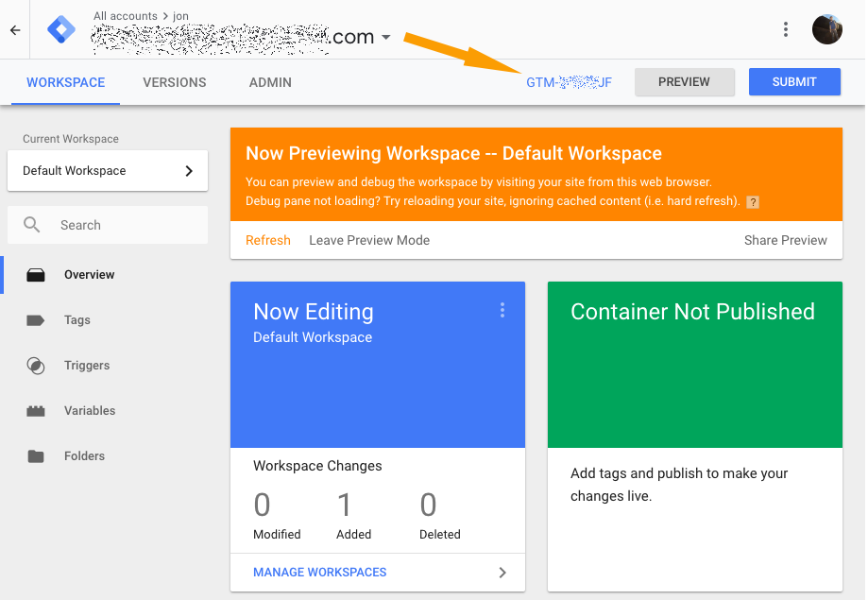868x600 pixels.
Task: Expand the container name dropdown arrow
Action: pyautogui.click(x=386, y=38)
